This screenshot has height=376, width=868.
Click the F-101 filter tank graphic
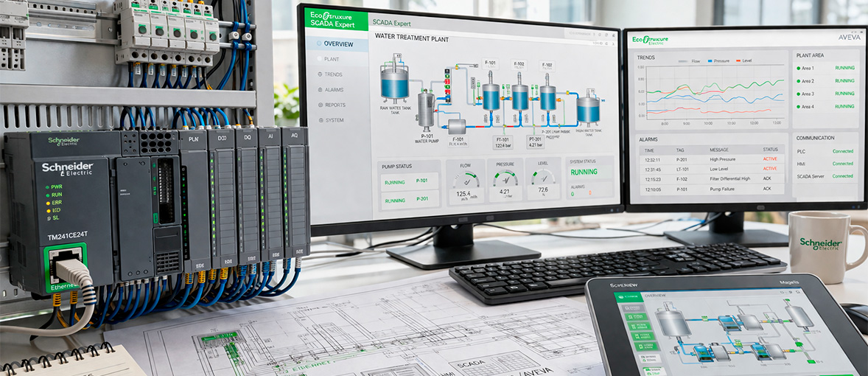(x=491, y=96)
